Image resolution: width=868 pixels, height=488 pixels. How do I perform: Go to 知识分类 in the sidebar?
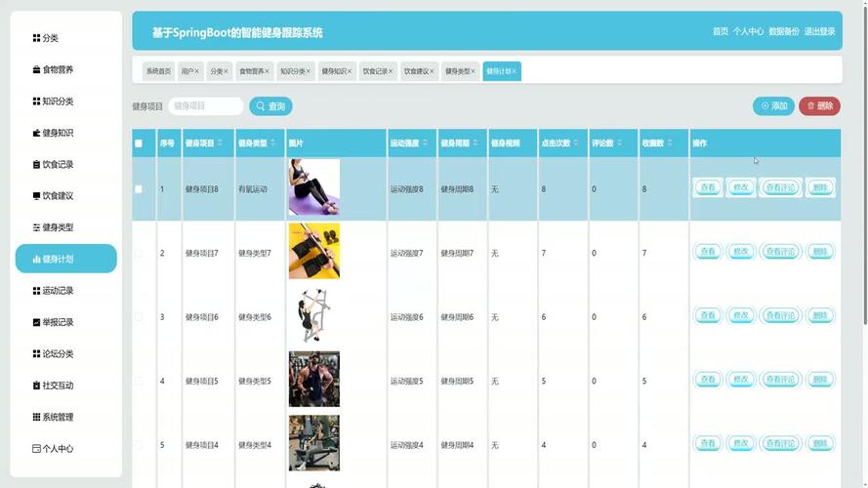pyautogui.click(x=53, y=102)
